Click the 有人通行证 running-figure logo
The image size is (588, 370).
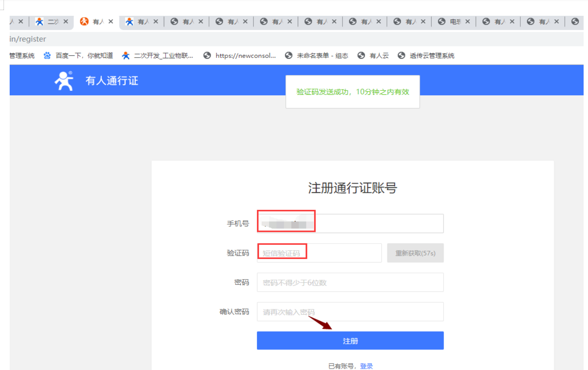[64, 81]
